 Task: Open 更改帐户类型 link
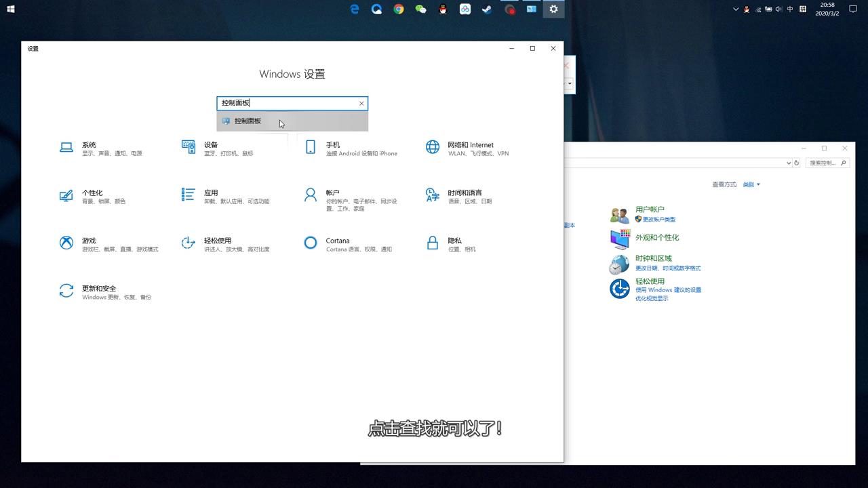click(658, 220)
